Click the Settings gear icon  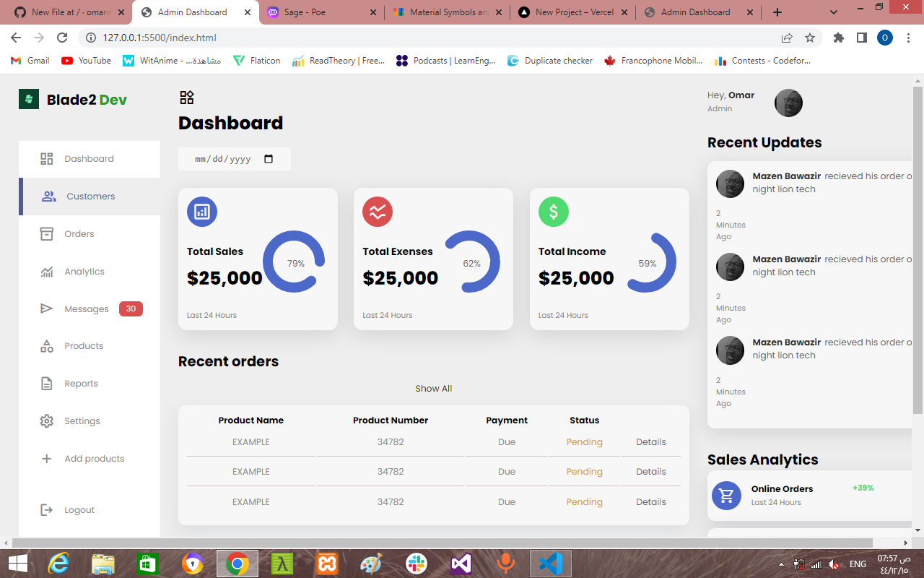[x=46, y=420]
